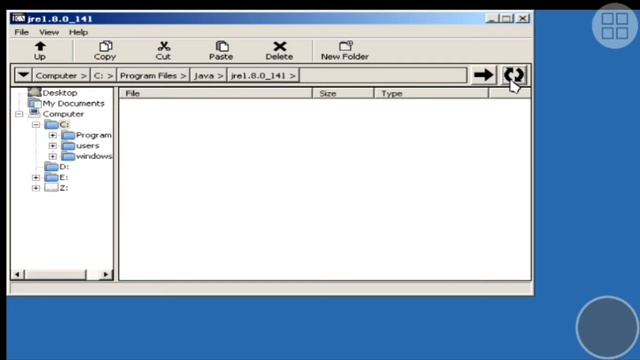The image size is (640, 360).
Task: Open the four-squares overlay icon at top right
Action: pyautogui.click(x=615, y=26)
